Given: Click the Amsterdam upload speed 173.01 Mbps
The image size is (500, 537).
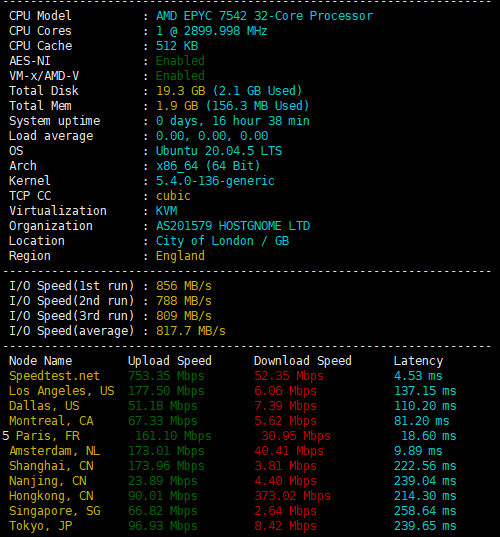Looking at the screenshot, I should [166, 451].
